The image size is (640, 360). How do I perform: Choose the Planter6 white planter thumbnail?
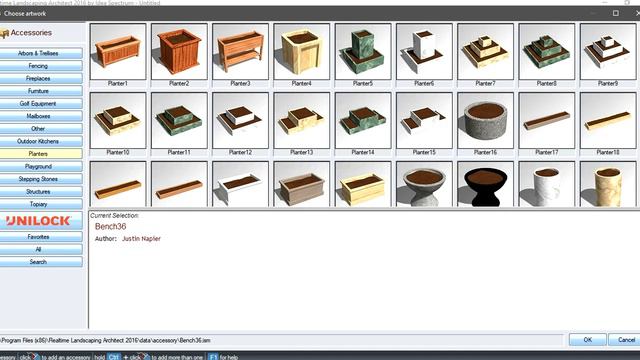(424, 51)
